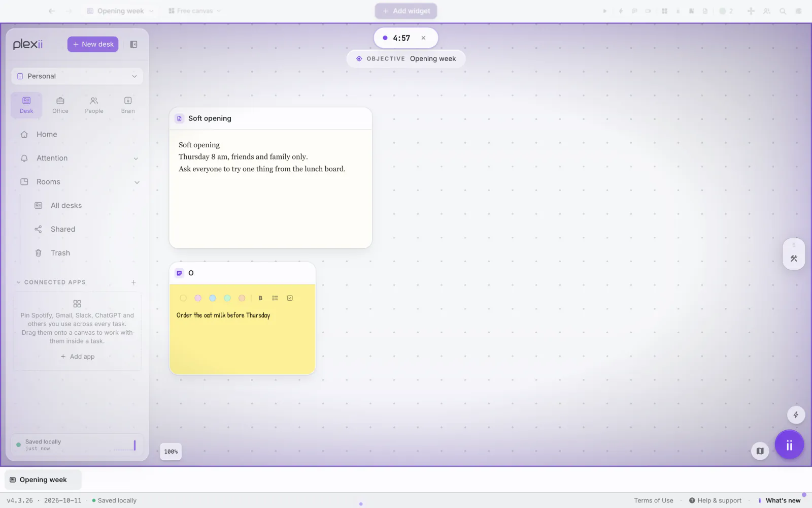Click the sticky note icon beside O
Image resolution: width=812 pixels, height=508 pixels.
(x=179, y=273)
